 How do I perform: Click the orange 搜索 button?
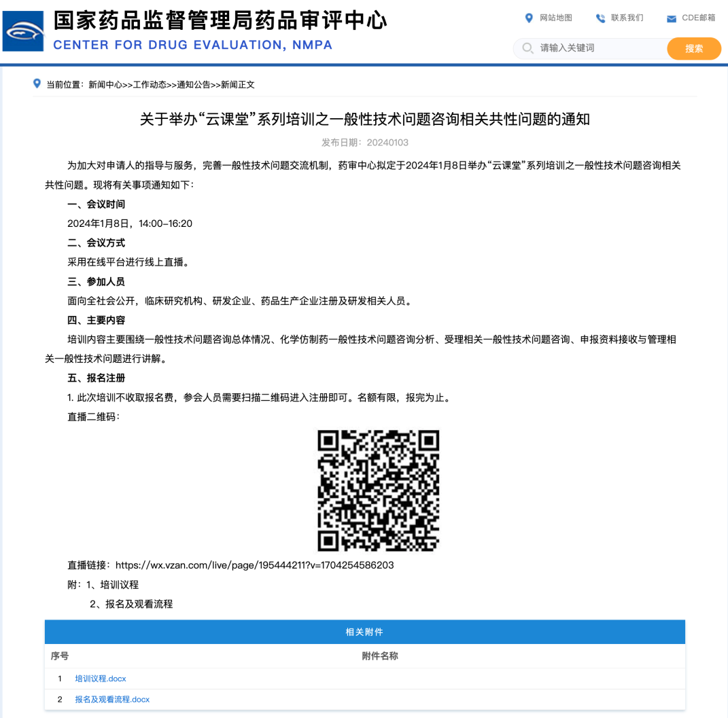[693, 48]
